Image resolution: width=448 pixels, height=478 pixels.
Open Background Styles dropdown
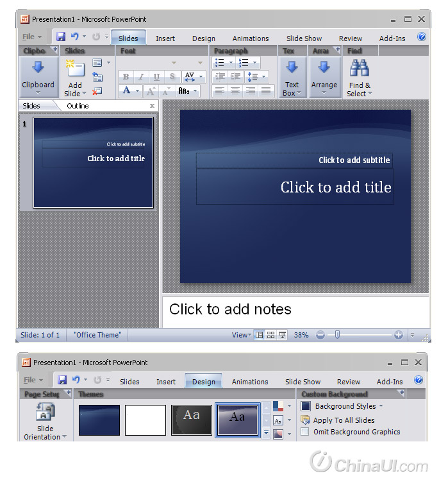[342, 406]
